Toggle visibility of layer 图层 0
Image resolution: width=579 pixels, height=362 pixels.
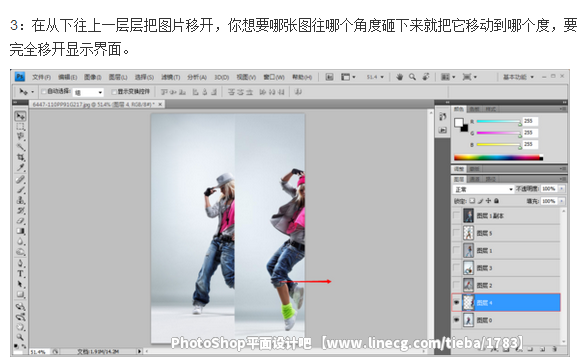tap(457, 320)
